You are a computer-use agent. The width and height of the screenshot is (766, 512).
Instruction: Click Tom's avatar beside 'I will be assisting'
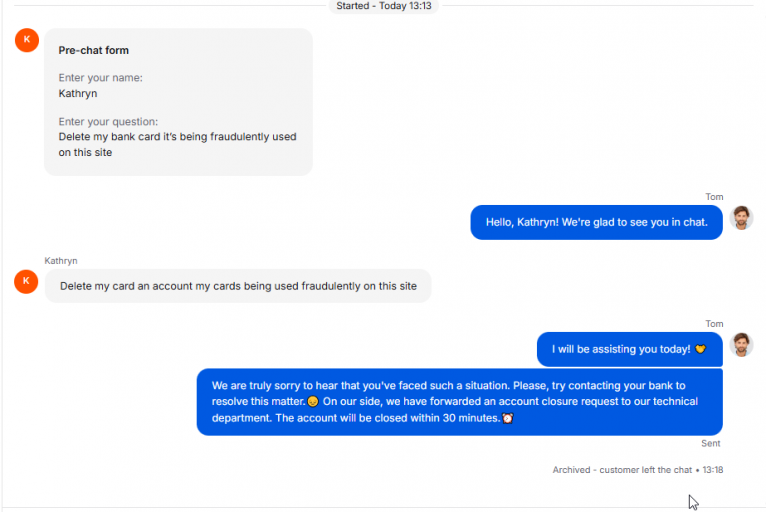click(x=741, y=345)
